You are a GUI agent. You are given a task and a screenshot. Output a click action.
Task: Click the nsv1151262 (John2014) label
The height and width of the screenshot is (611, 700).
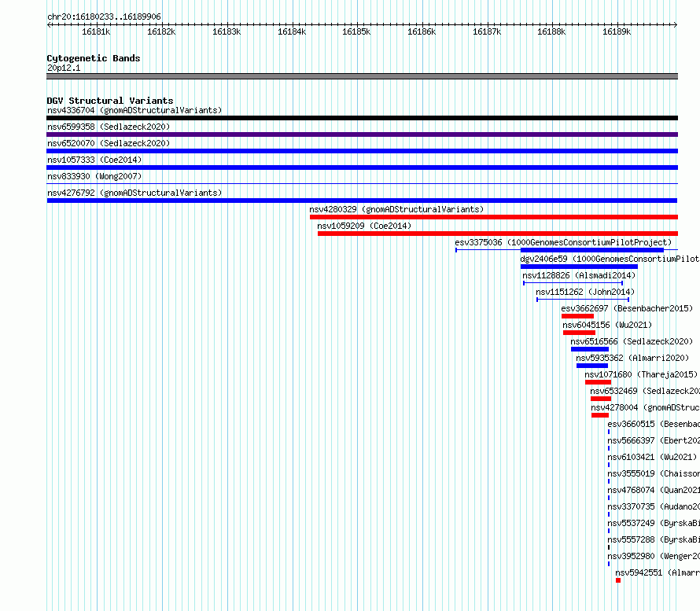(585, 292)
